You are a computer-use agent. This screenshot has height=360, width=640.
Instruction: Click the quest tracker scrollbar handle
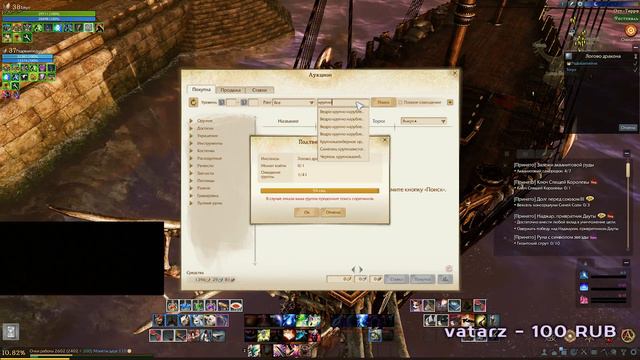point(628,170)
